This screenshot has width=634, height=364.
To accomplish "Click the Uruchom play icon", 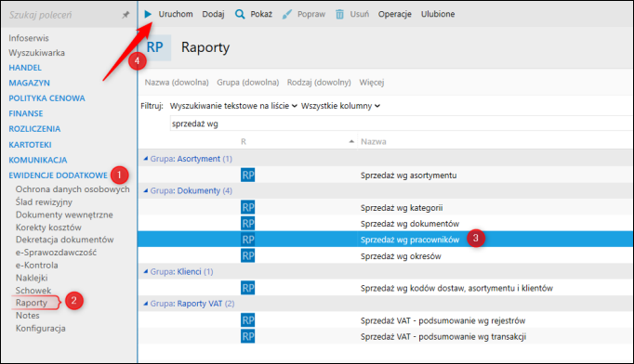I will [x=148, y=14].
